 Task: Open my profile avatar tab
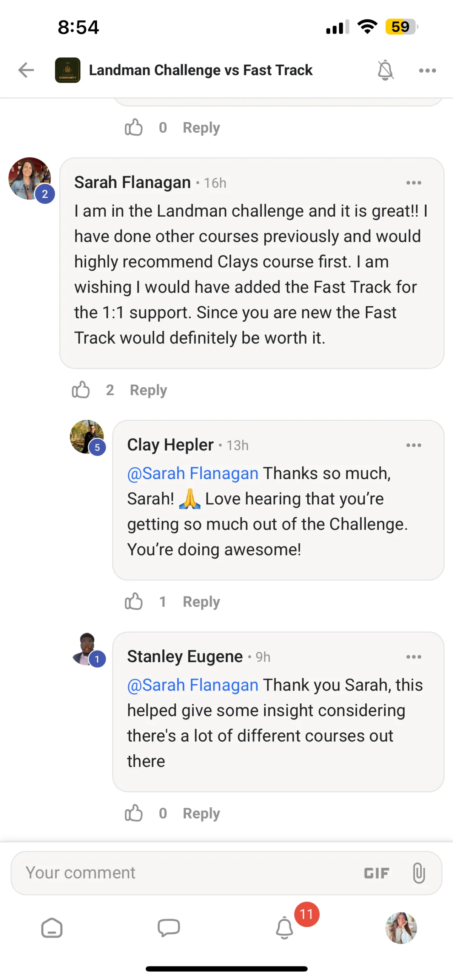coord(401,928)
